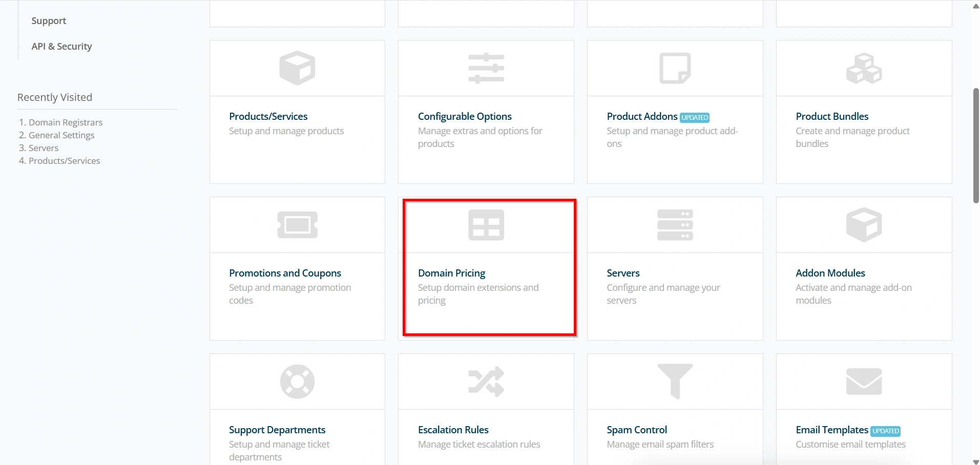The height and width of the screenshot is (465, 980).
Task: Select API & Security in sidebar
Action: click(61, 46)
